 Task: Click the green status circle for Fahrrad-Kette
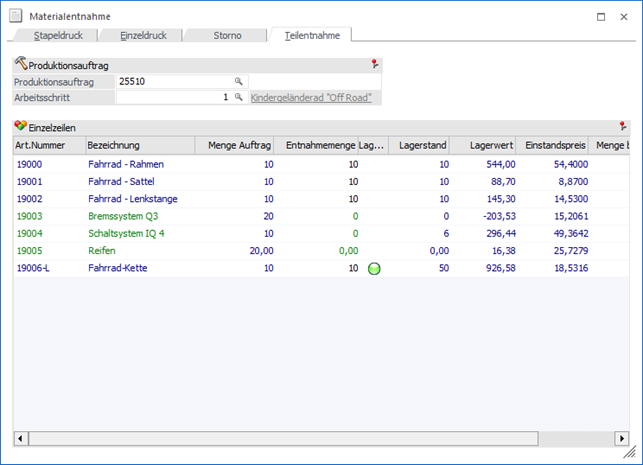374,268
